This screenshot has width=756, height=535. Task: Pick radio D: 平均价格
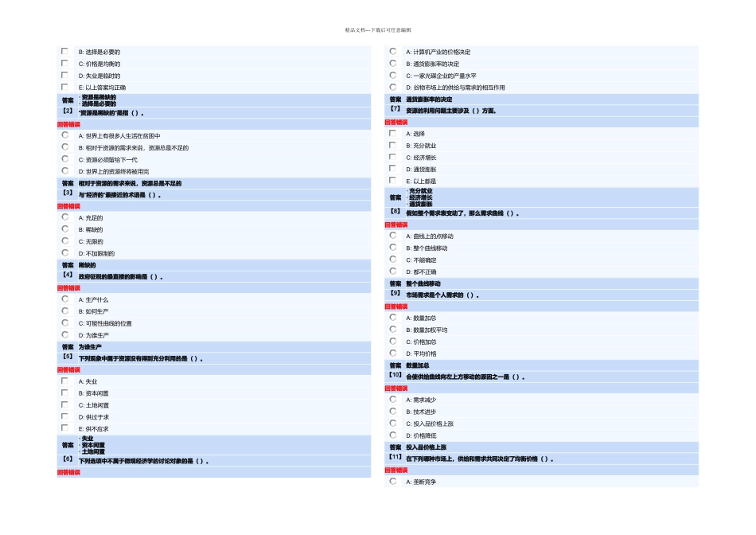coord(393,353)
